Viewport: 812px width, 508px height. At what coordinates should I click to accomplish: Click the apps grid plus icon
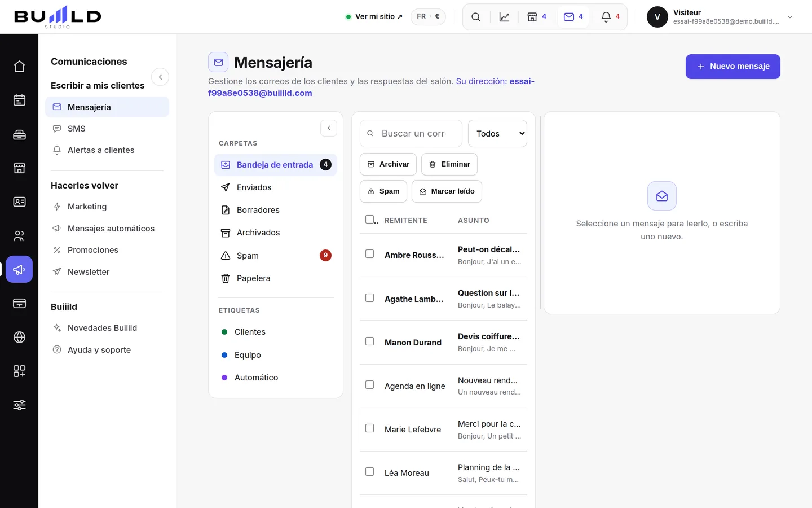19,371
